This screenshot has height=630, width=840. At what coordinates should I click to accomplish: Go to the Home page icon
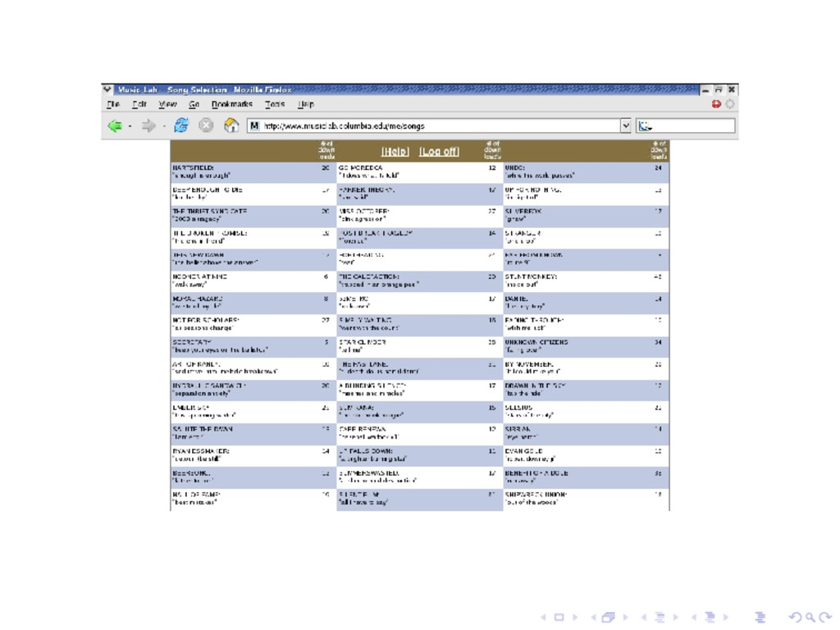click(231, 126)
